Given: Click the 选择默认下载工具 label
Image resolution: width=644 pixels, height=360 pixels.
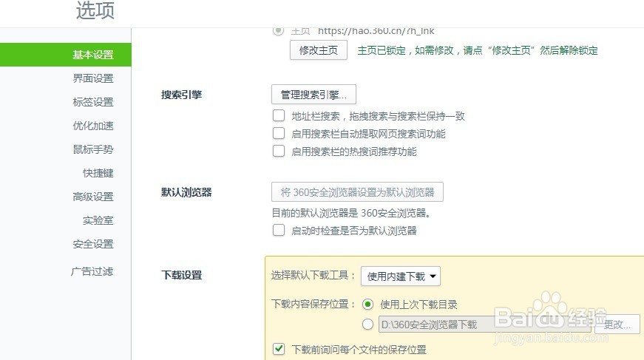Looking at the screenshot, I should pyautogui.click(x=313, y=275).
